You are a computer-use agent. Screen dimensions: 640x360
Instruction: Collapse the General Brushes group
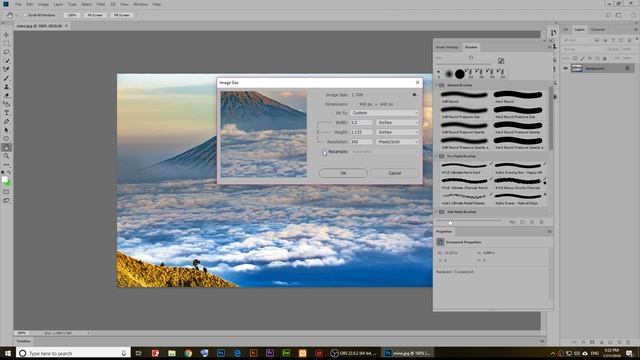(436, 85)
